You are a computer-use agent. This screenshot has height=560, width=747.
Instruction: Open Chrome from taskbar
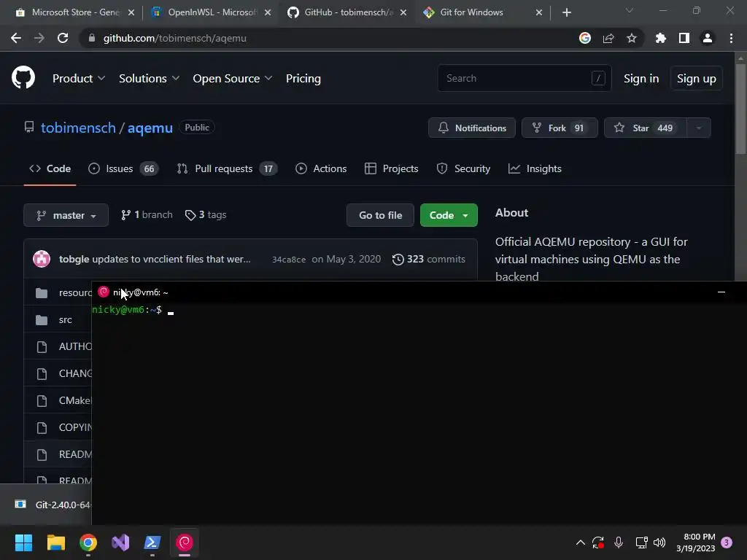click(x=88, y=542)
